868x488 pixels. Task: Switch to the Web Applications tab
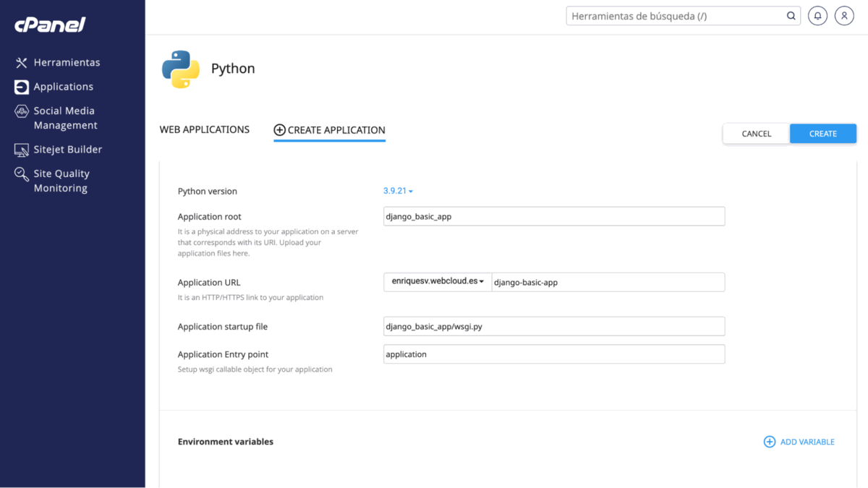tap(205, 129)
